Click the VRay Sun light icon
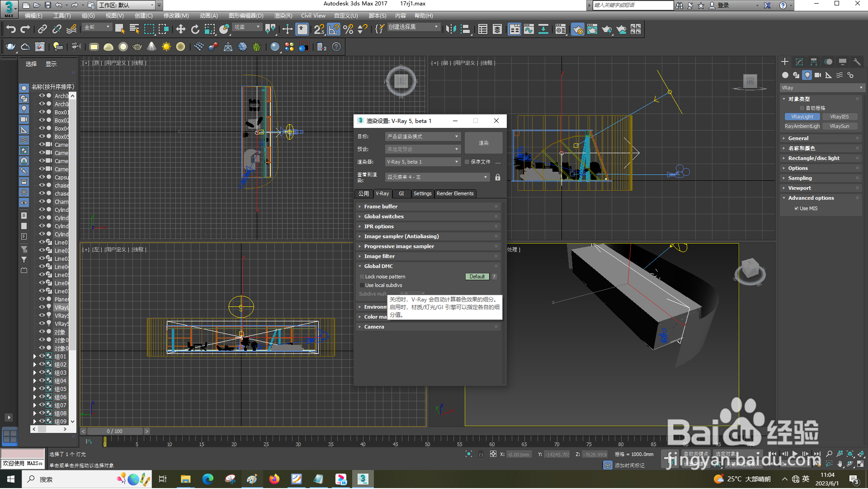The height and width of the screenshot is (489, 868). point(166,47)
